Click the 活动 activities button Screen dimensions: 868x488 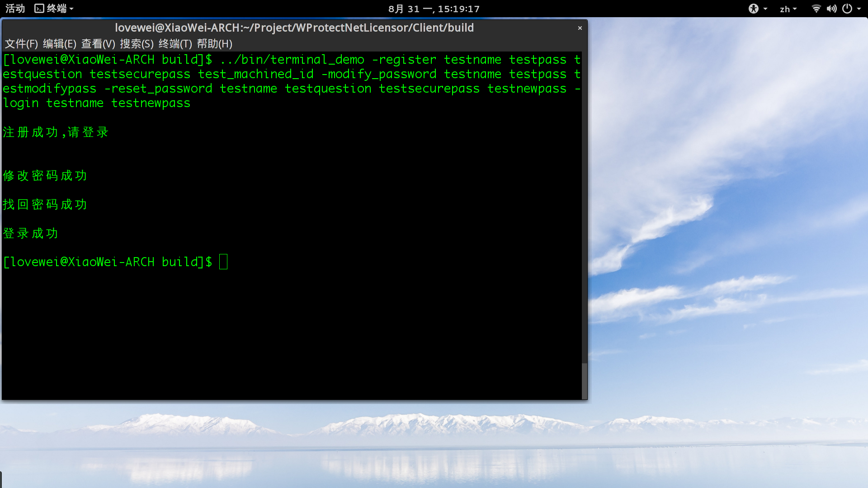(x=15, y=9)
